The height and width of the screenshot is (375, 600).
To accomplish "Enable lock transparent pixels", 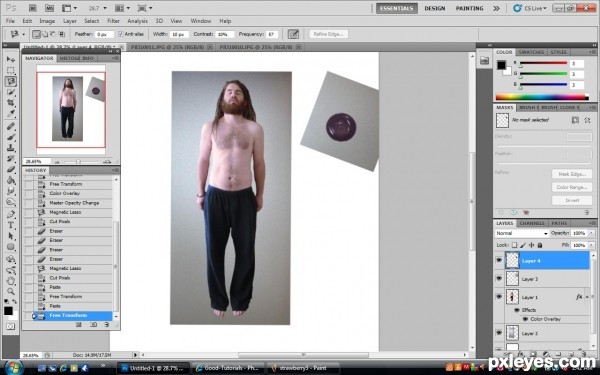I will pyautogui.click(x=514, y=245).
